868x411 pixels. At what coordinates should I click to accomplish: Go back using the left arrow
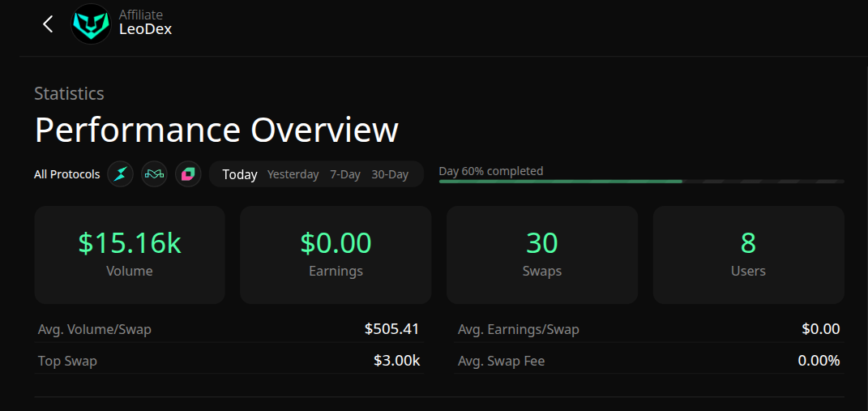click(48, 24)
